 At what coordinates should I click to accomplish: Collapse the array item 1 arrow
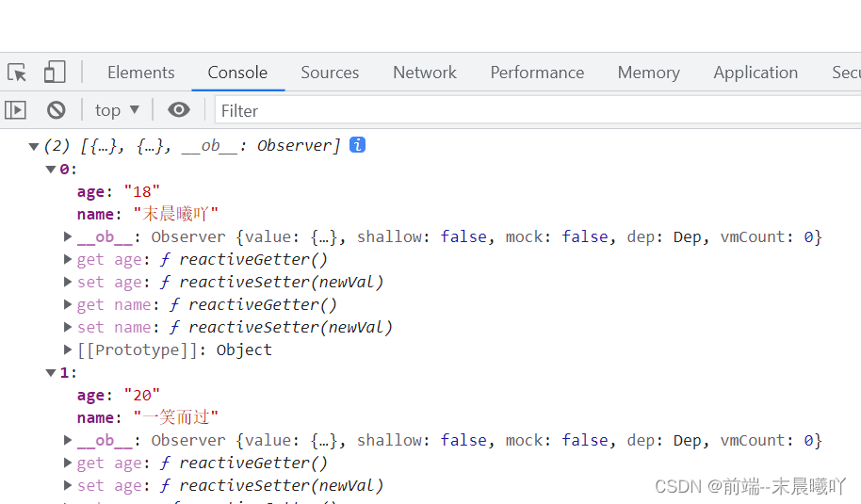tap(51, 373)
